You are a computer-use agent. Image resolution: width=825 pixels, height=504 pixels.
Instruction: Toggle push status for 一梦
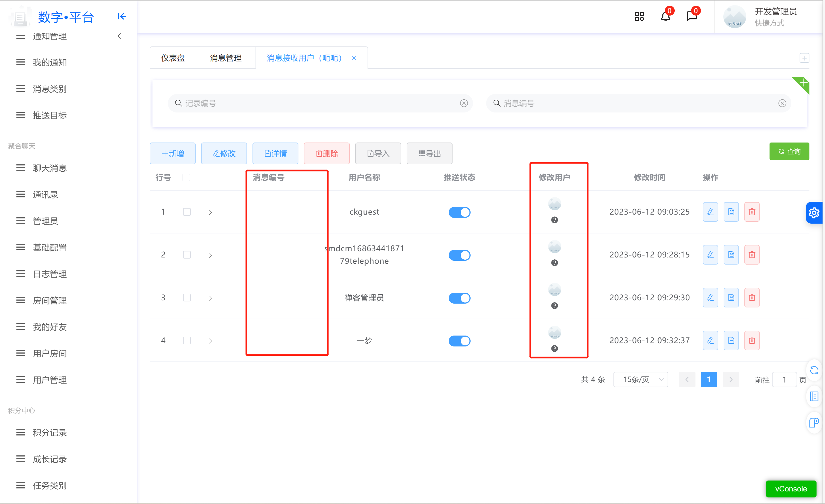click(x=459, y=340)
